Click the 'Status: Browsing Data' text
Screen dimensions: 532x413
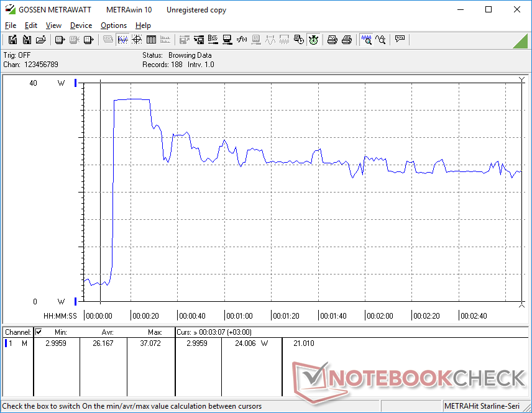[177, 55]
